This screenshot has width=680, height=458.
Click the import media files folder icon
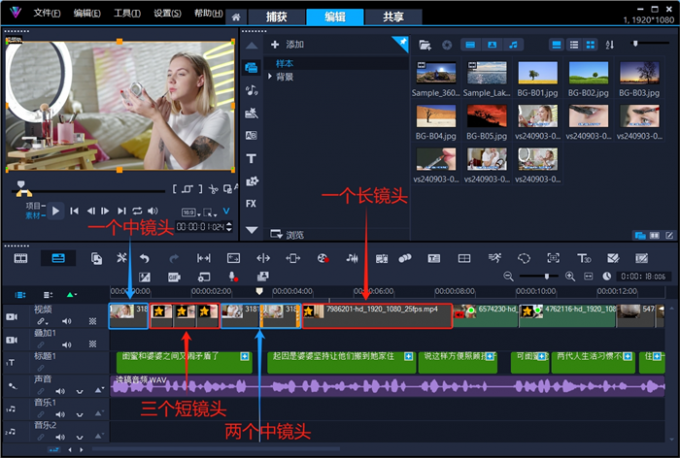[425, 45]
